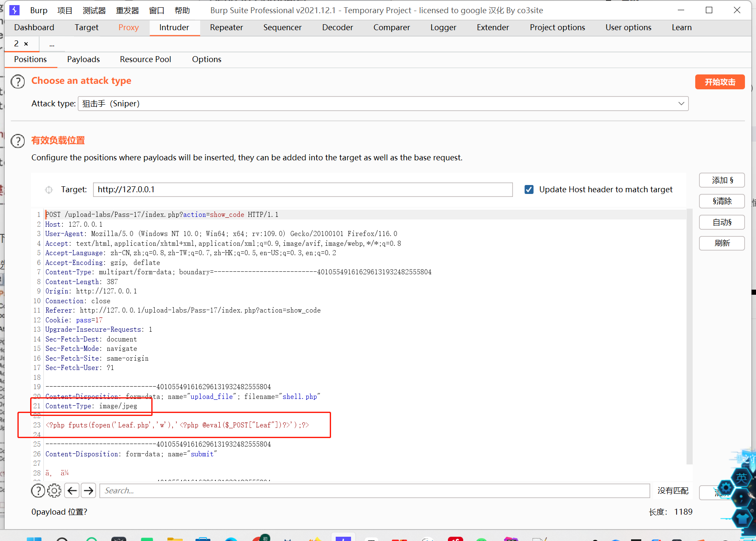Click the Content-Type: image/jpeg line
This screenshot has height=541, width=756.
(91, 406)
